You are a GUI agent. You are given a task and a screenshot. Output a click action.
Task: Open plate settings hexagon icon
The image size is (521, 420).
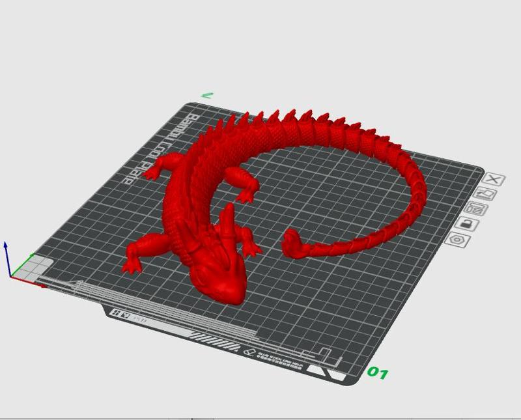coord(458,240)
